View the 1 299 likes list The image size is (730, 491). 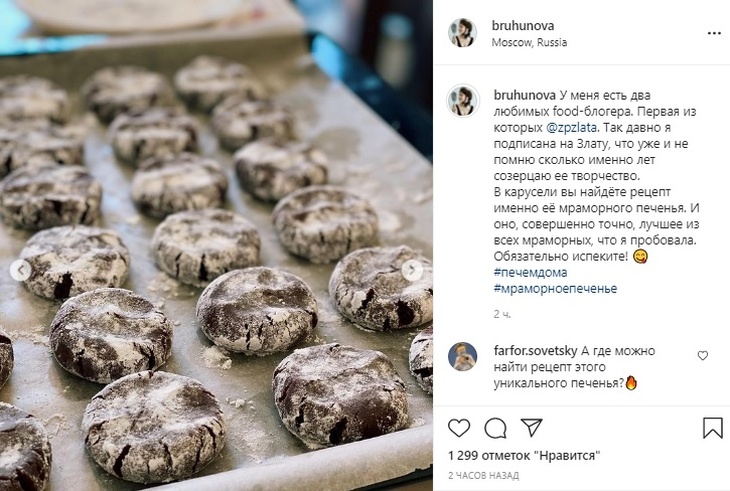pos(524,456)
